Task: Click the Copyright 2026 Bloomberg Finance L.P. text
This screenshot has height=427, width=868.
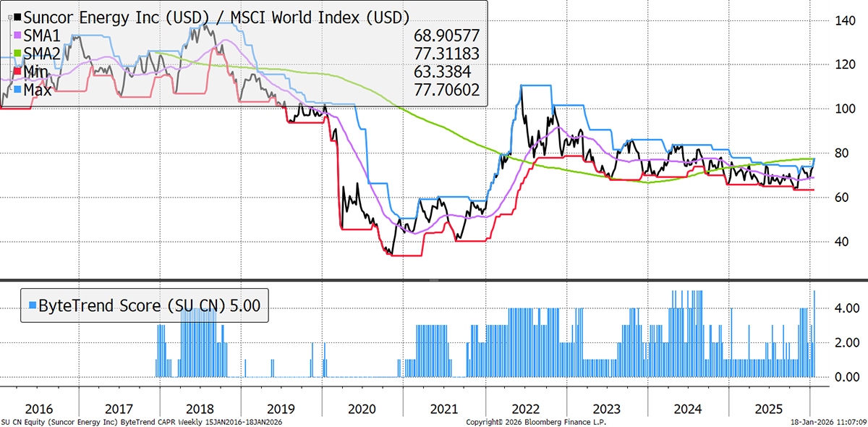Action: pyautogui.click(x=535, y=421)
